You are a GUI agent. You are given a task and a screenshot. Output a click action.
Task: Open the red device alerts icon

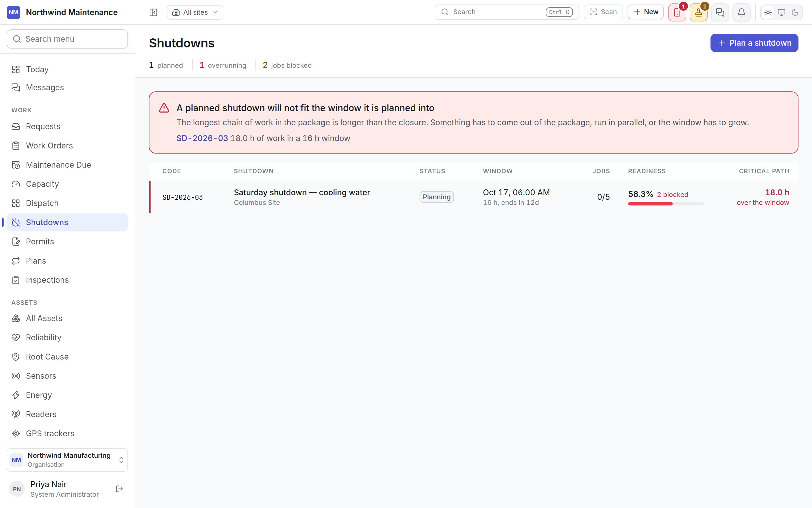point(677,13)
